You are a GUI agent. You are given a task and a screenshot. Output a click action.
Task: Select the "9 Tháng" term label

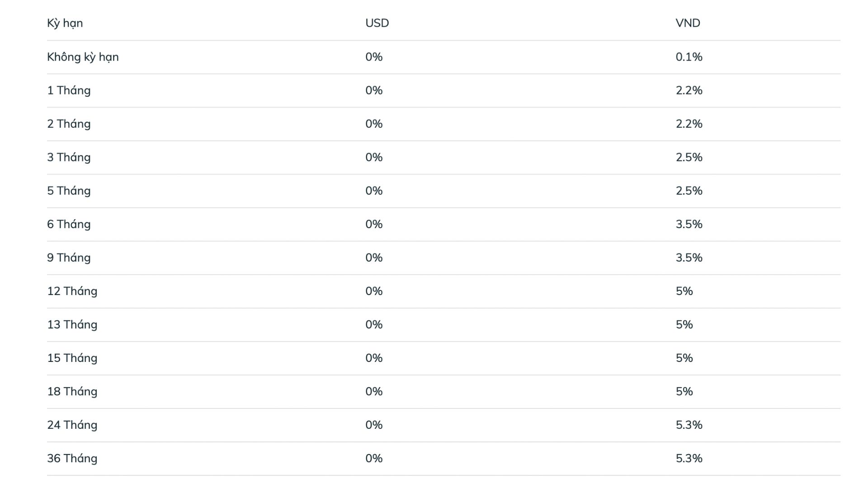click(x=69, y=258)
